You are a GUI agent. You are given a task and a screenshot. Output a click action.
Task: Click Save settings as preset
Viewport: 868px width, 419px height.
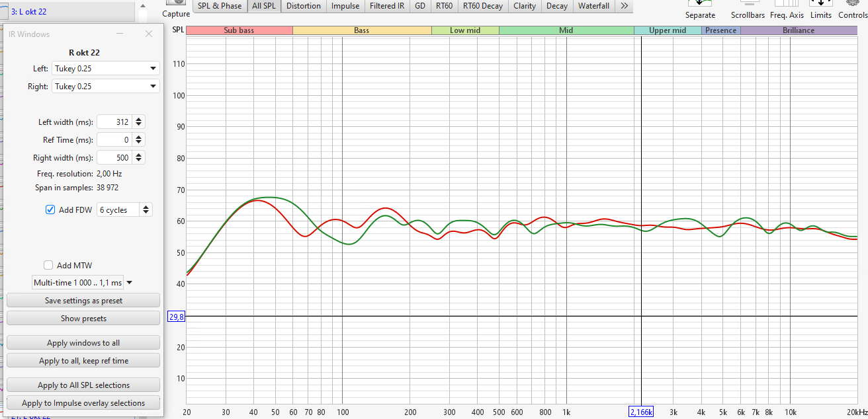click(83, 301)
